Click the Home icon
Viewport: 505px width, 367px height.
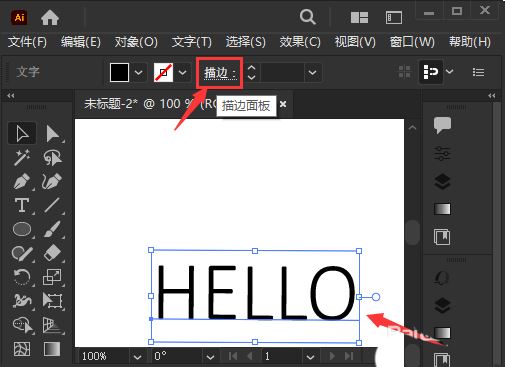[50, 17]
